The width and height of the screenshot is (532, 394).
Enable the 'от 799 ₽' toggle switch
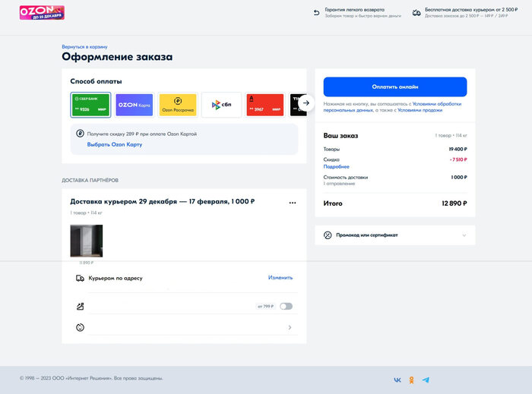click(x=286, y=307)
